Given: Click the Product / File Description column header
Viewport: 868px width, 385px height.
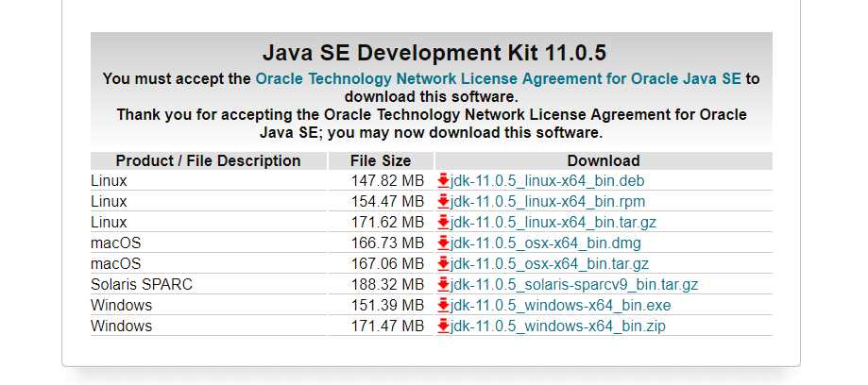Looking at the screenshot, I should tap(208, 160).
